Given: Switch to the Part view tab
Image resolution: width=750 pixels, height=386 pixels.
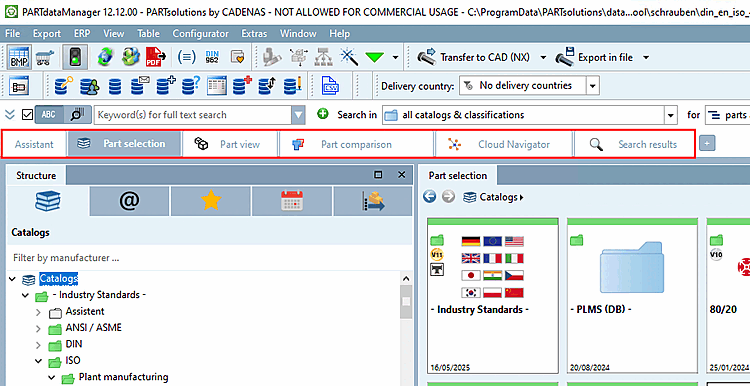Looking at the screenshot, I should coord(230,144).
